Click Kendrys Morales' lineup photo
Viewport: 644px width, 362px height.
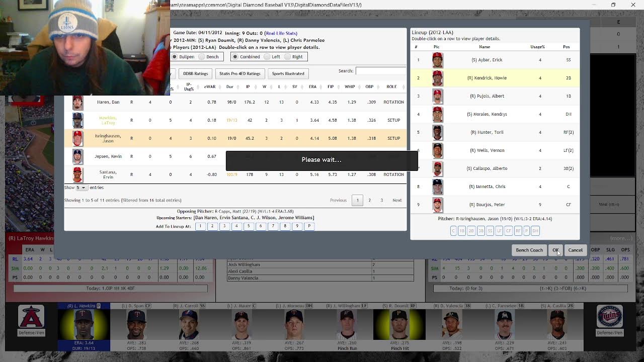(x=437, y=114)
